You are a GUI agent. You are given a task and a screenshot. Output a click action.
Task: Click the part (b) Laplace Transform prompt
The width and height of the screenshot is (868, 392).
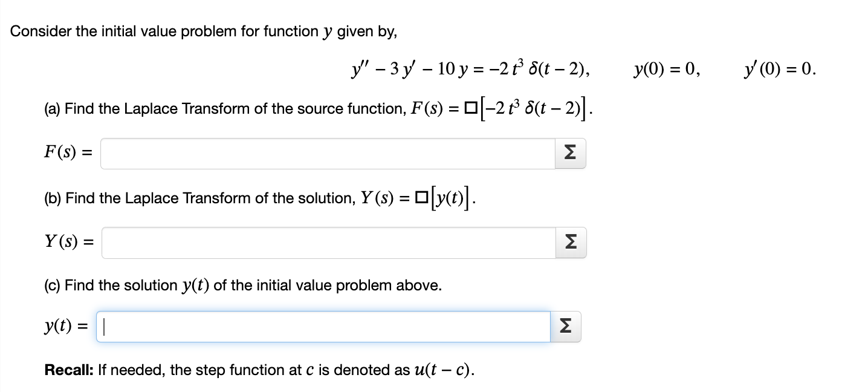point(254,198)
